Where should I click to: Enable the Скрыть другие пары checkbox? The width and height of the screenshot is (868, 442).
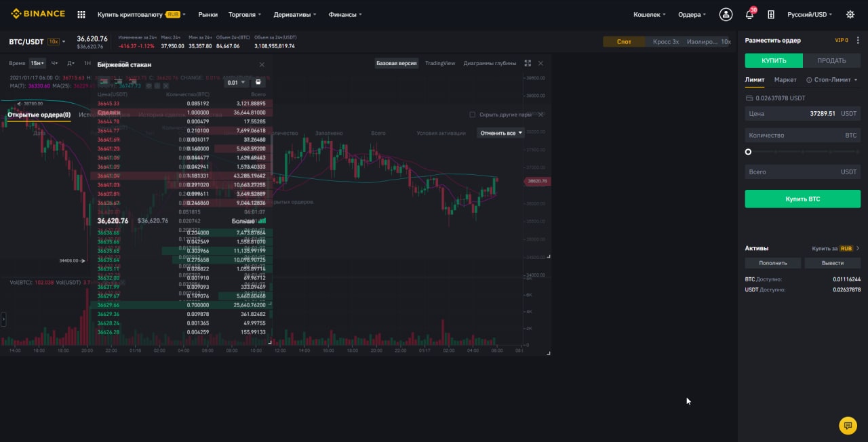(x=473, y=115)
